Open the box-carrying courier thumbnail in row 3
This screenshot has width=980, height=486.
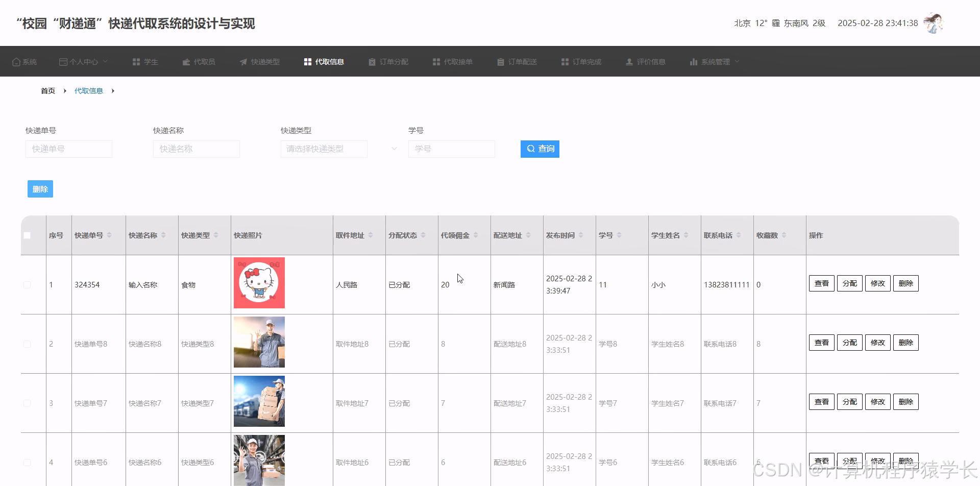[x=259, y=401]
